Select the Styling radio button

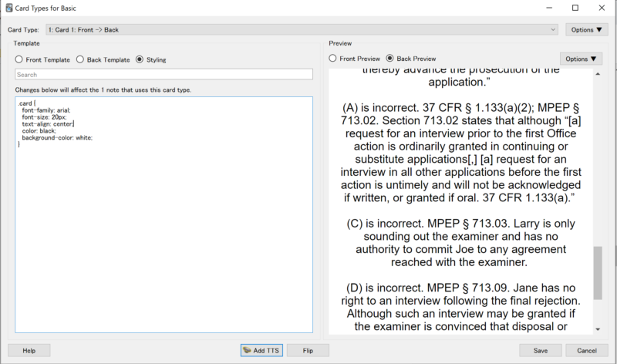pyautogui.click(x=140, y=59)
